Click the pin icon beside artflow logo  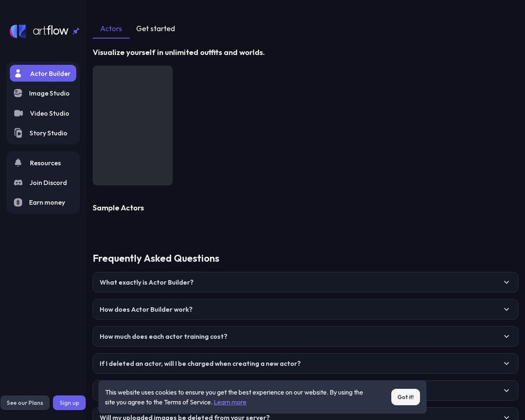[x=76, y=31]
